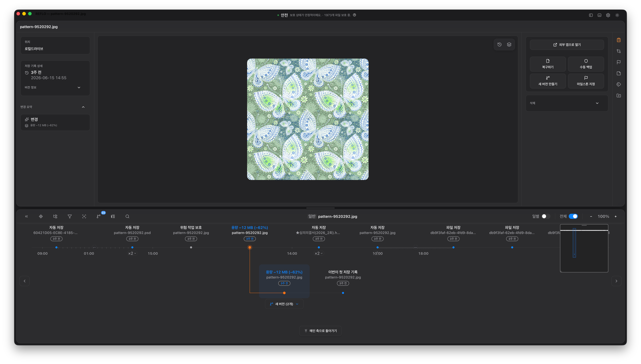Click the butterfly pattern image preview
The height and width of the screenshot is (364, 641).
coord(308,119)
